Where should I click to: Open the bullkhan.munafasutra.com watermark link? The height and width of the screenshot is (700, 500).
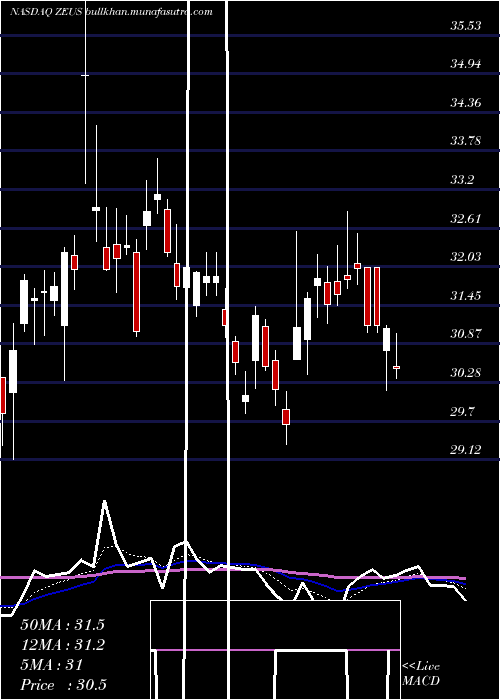(148, 12)
